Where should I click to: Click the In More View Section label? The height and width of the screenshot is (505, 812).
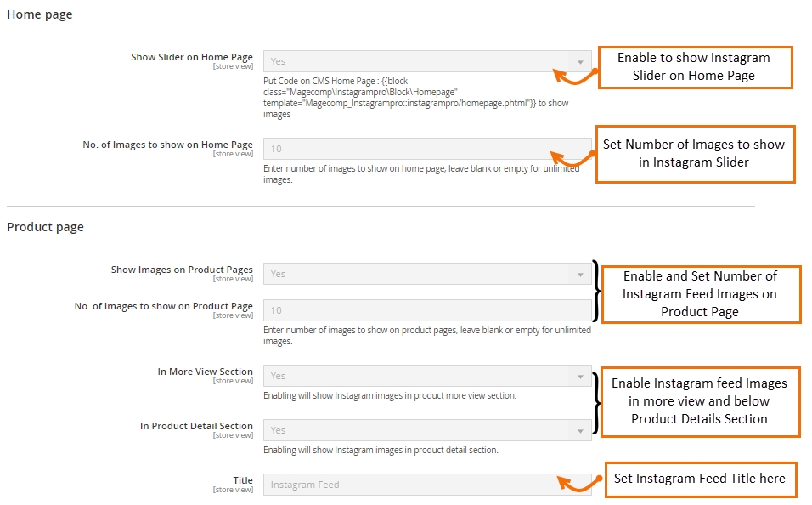tap(205, 372)
